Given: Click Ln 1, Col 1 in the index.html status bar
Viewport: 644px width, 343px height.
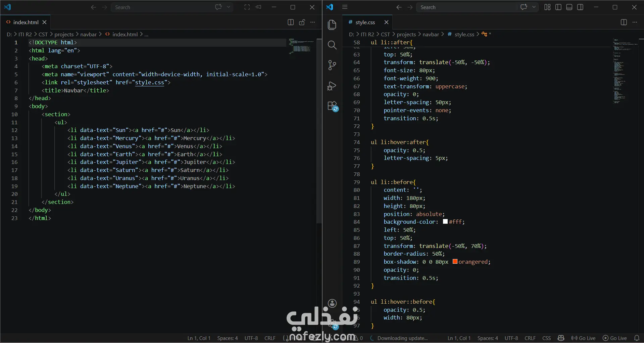Looking at the screenshot, I should pyautogui.click(x=199, y=338).
